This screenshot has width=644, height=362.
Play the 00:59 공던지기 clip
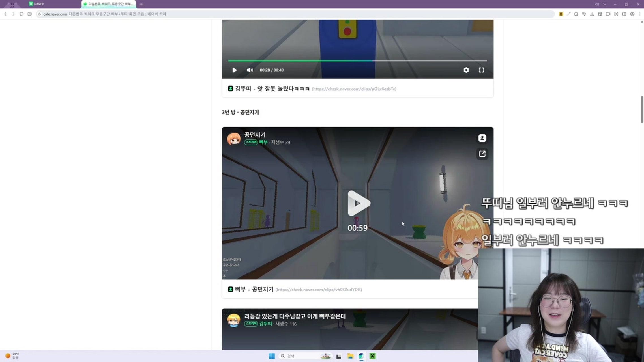coord(358,203)
